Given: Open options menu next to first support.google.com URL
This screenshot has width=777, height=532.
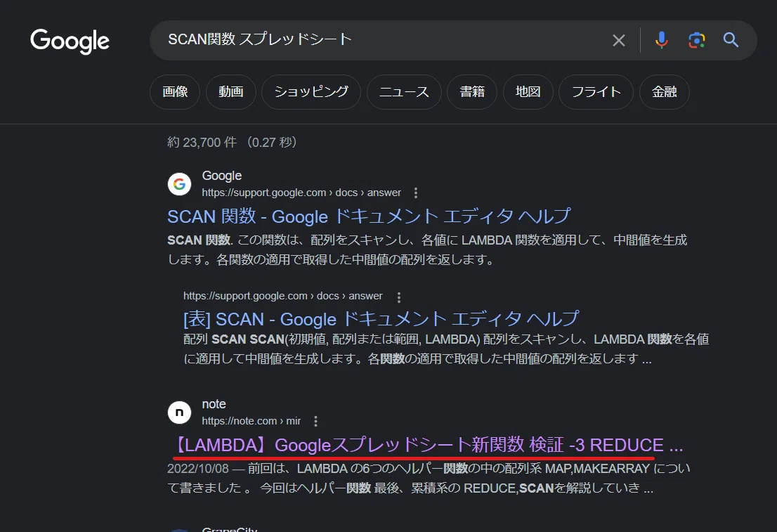Looking at the screenshot, I should pyautogui.click(x=416, y=193).
